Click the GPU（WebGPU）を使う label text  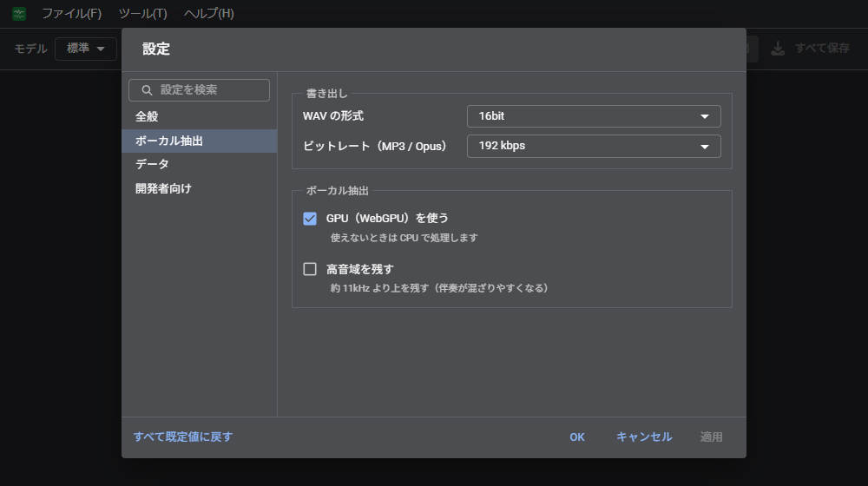(x=387, y=218)
